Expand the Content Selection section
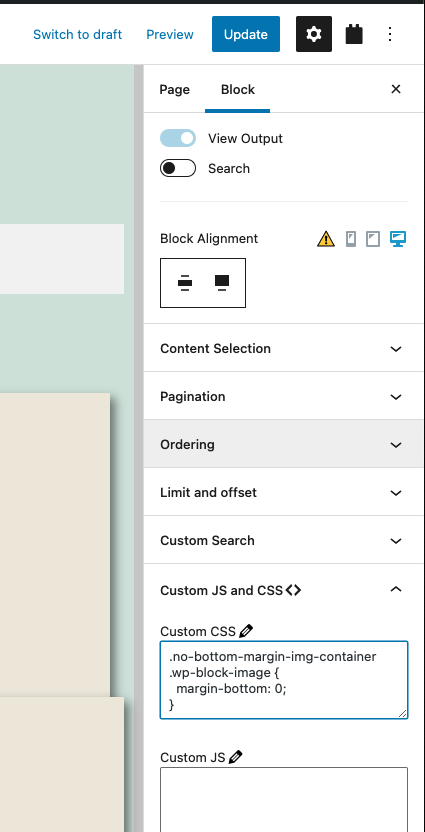Image resolution: width=425 pixels, height=832 pixels. pos(284,348)
